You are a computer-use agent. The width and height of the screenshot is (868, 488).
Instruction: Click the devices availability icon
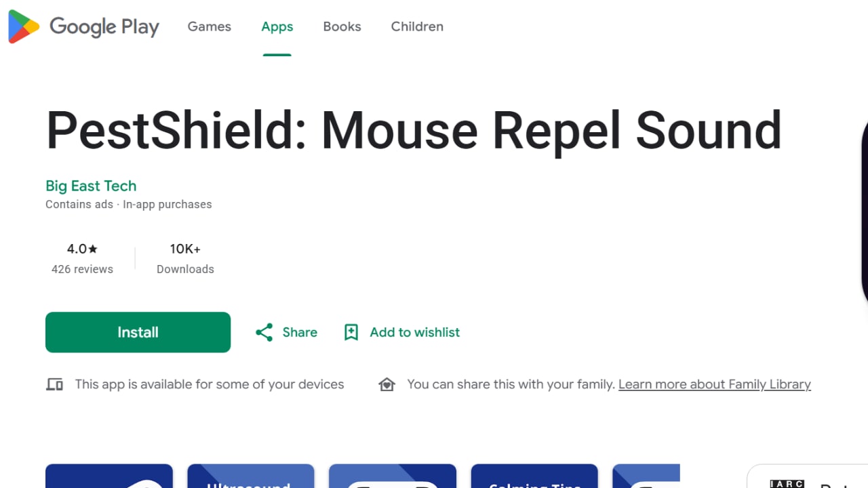(x=54, y=384)
